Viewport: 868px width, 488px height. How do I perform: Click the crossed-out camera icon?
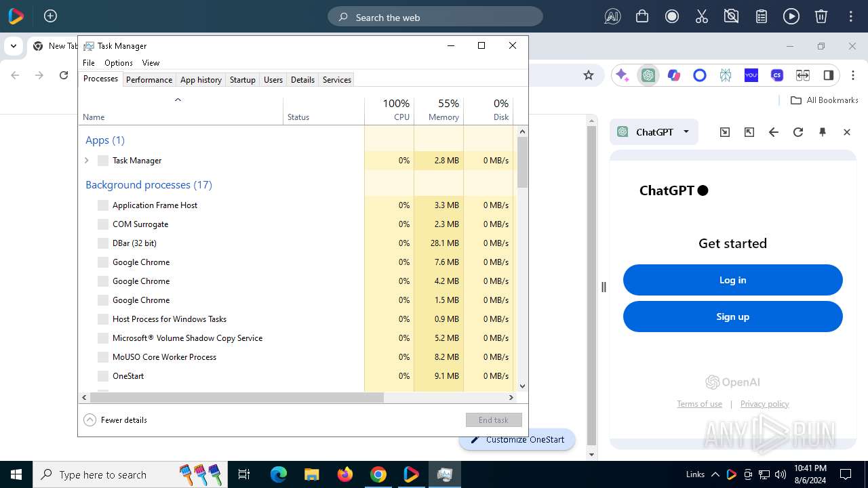pos(732,17)
